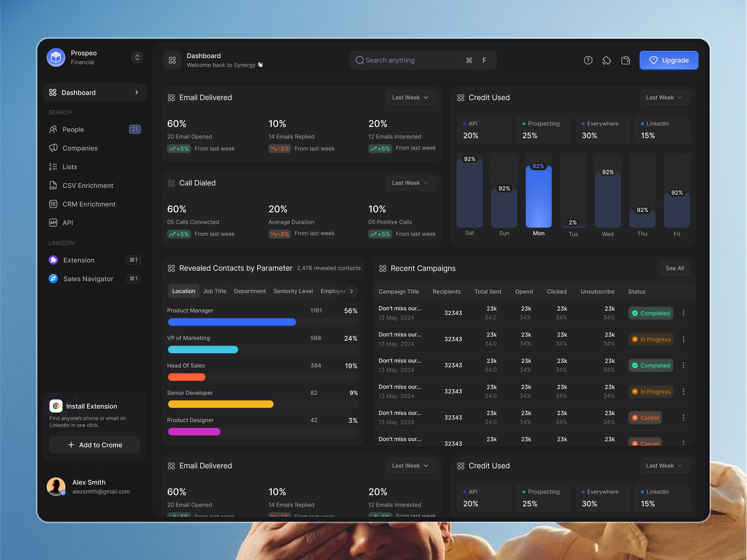Viewport: 747px width, 560px height.
Task: Open the CSV Enrichment panel icon
Action: (54, 185)
